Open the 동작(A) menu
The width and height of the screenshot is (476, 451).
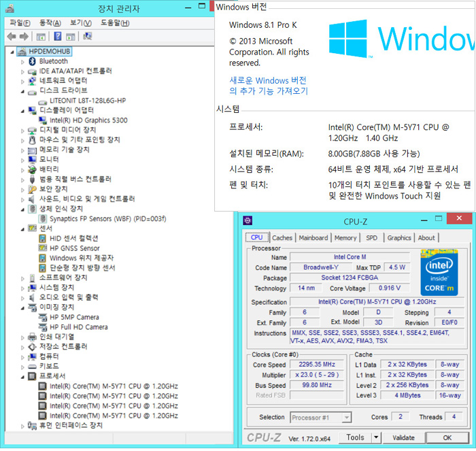click(50, 22)
